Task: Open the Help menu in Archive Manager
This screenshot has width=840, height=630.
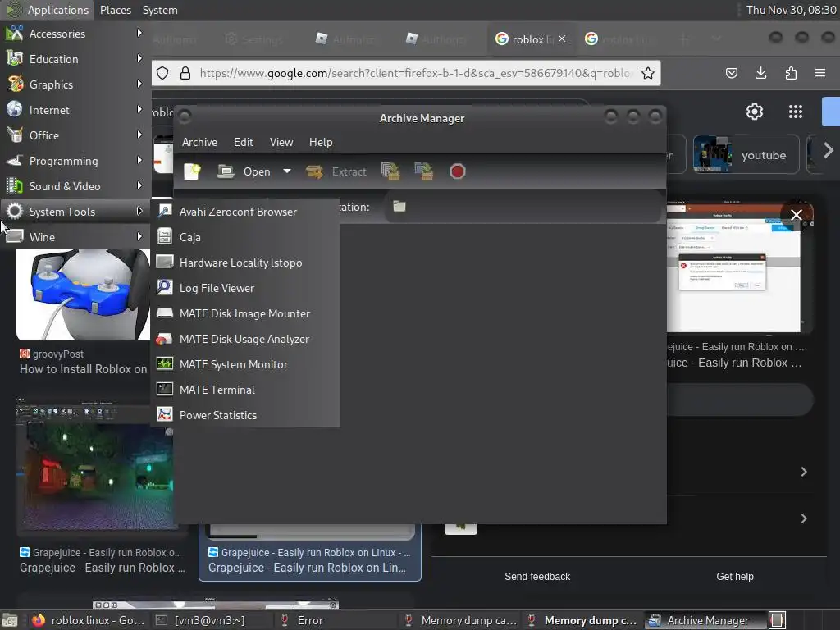Action: [321, 142]
